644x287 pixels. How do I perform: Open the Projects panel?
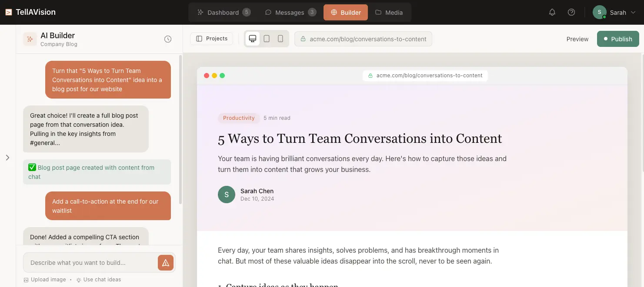pyautogui.click(x=212, y=39)
